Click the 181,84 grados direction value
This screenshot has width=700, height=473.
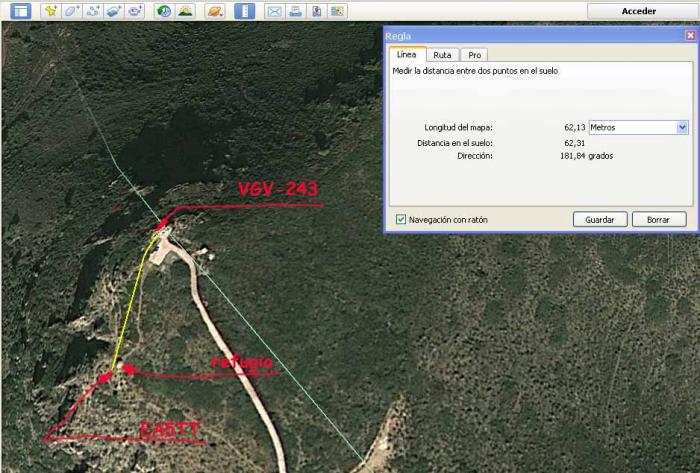point(586,156)
